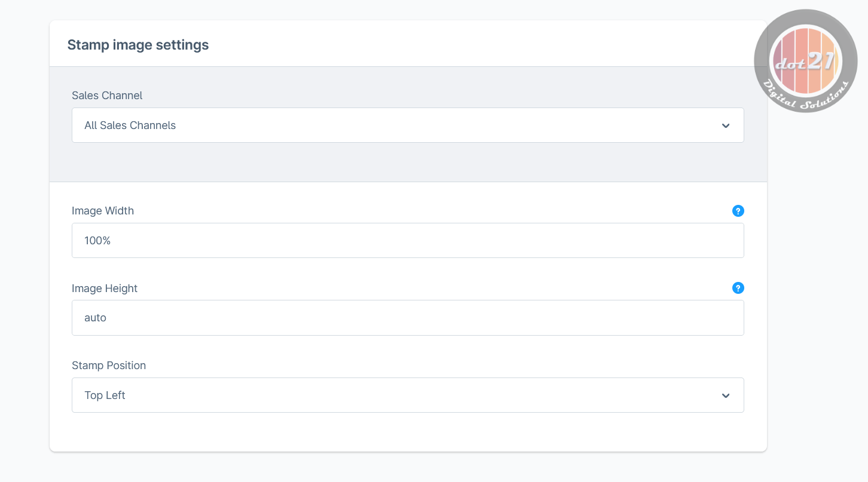Screen dimensions: 868x482
Task: Open the All Sales Channels select box
Action: 408,125
